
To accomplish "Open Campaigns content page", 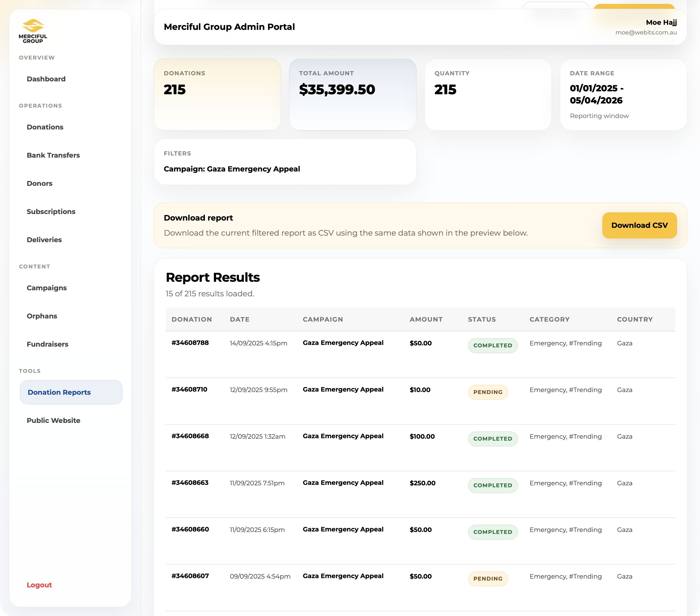I will click(x=47, y=288).
